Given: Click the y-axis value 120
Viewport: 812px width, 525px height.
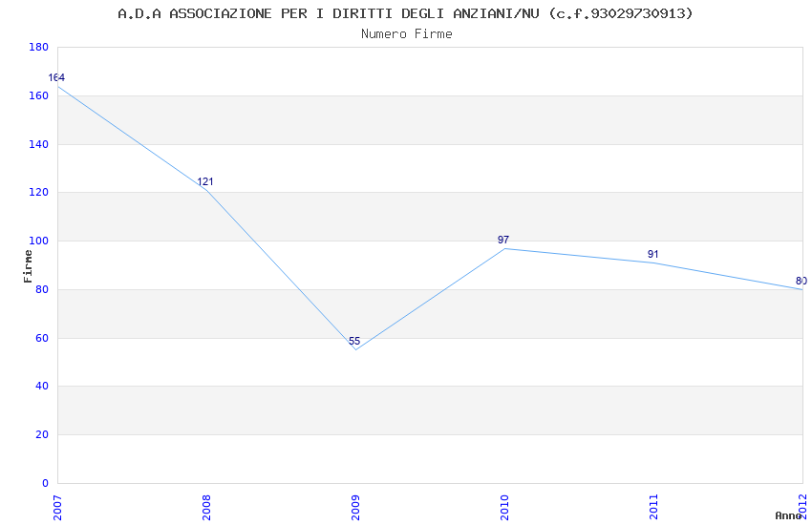Looking at the screenshot, I should 39,192.
